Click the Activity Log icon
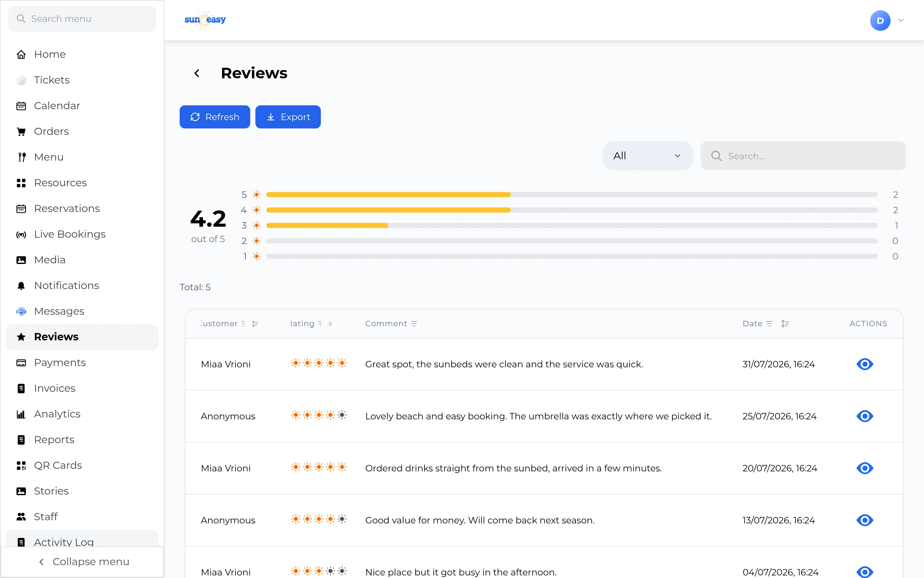 click(x=21, y=542)
